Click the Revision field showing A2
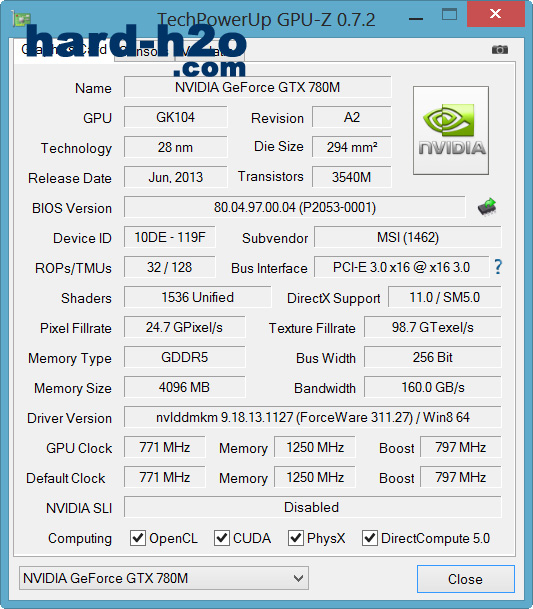The image size is (533, 609). click(x=352, y=117)
